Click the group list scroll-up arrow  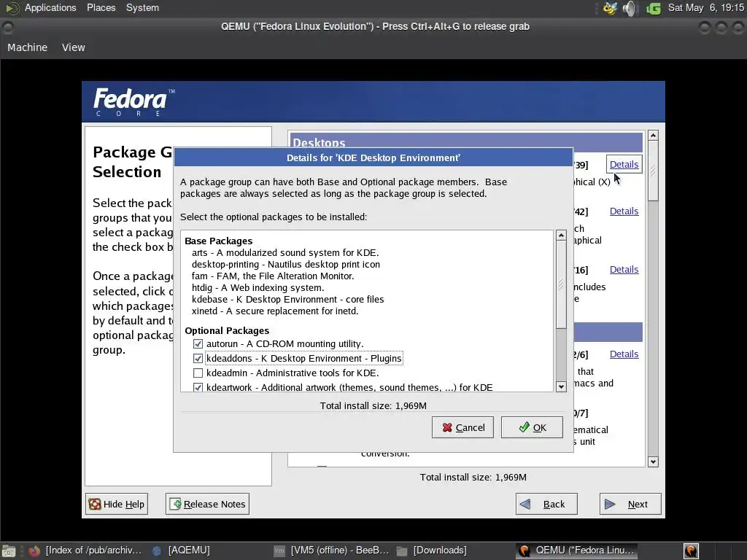click(x=653, y=136)
